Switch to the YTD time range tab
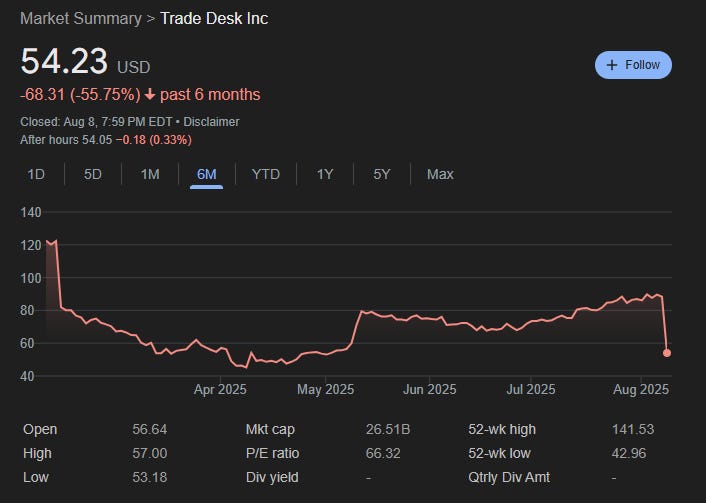Screen dimensions: 706x503 coord(266,174)
